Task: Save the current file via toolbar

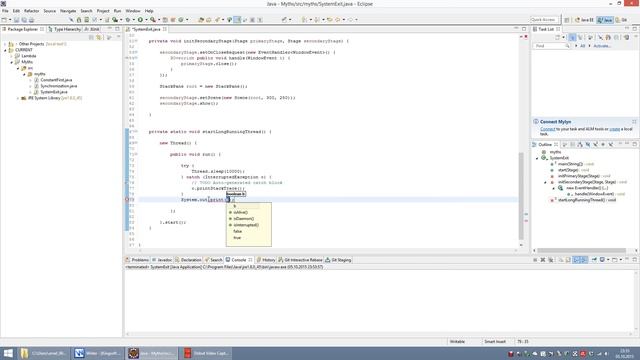Action: pos(17,20)
